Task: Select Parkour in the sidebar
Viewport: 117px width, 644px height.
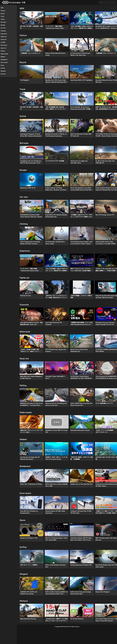Action: (x=3, y=11)
